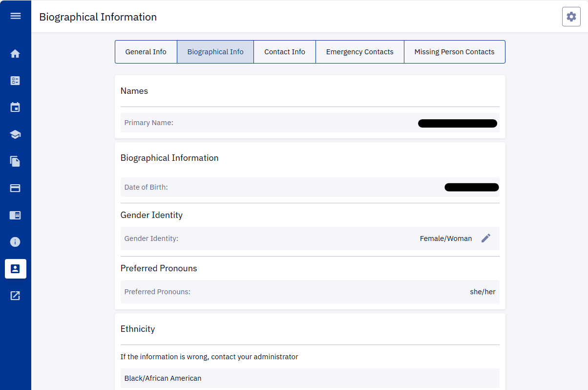Open the hamburger navigation menu

(x=16, y=16)
